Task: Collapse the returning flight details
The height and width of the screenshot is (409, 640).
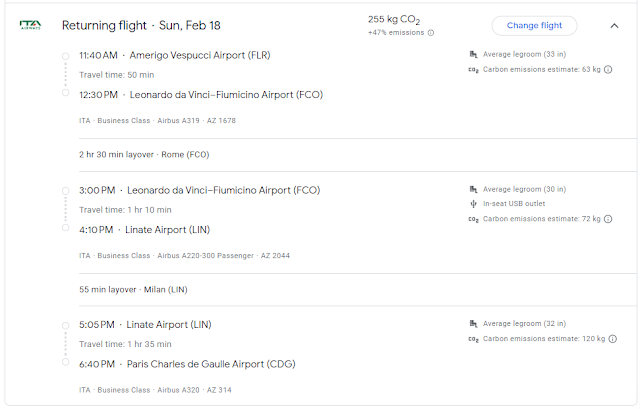Action: [614, 26]
